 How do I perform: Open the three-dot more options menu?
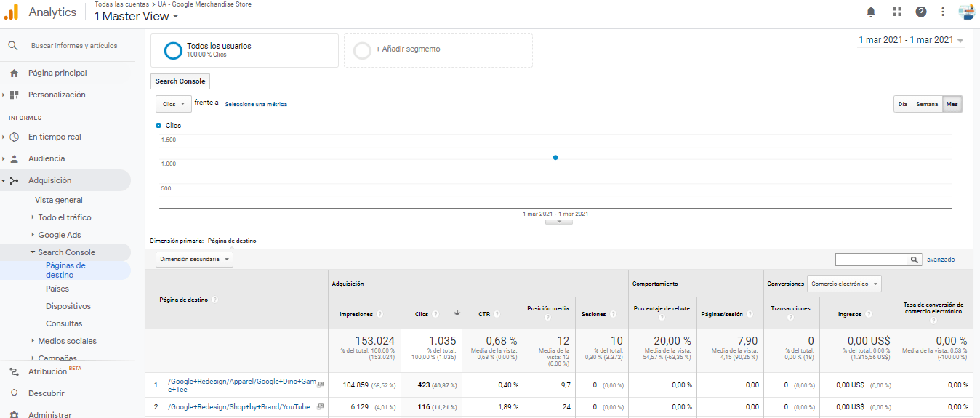pos(943,12)
